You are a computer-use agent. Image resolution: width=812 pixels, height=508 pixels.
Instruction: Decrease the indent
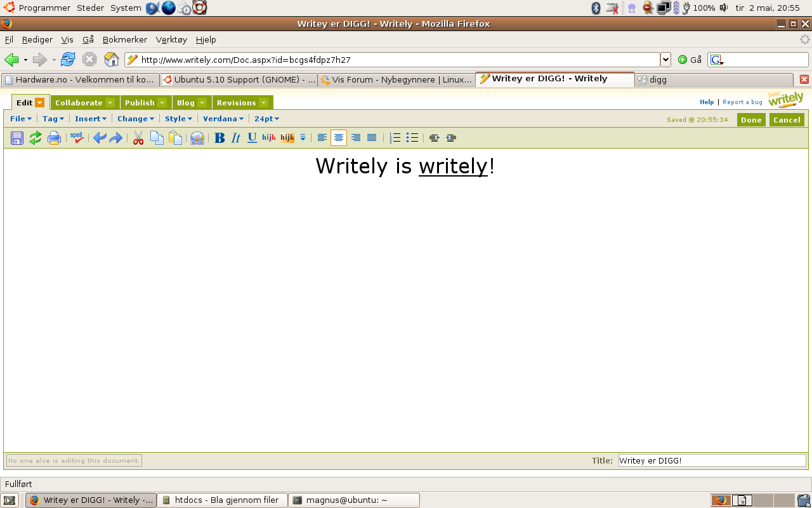(x=434, y=138)
